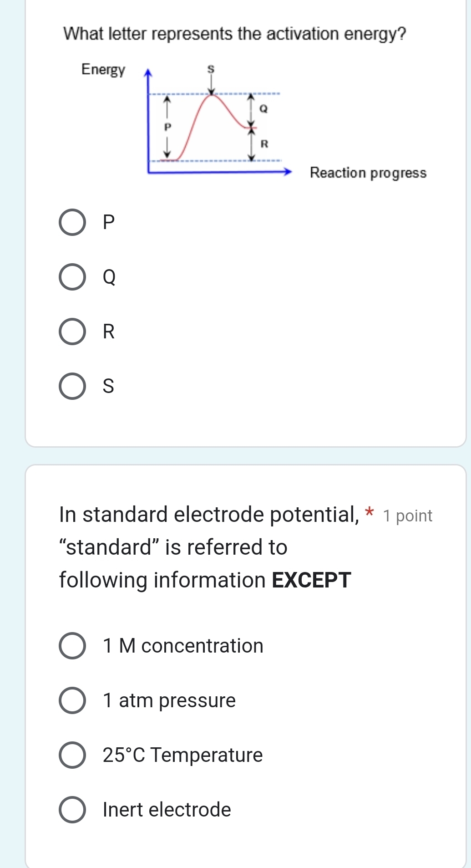Choose the Q radio button
471x868 pixels.
coord(72,277)
